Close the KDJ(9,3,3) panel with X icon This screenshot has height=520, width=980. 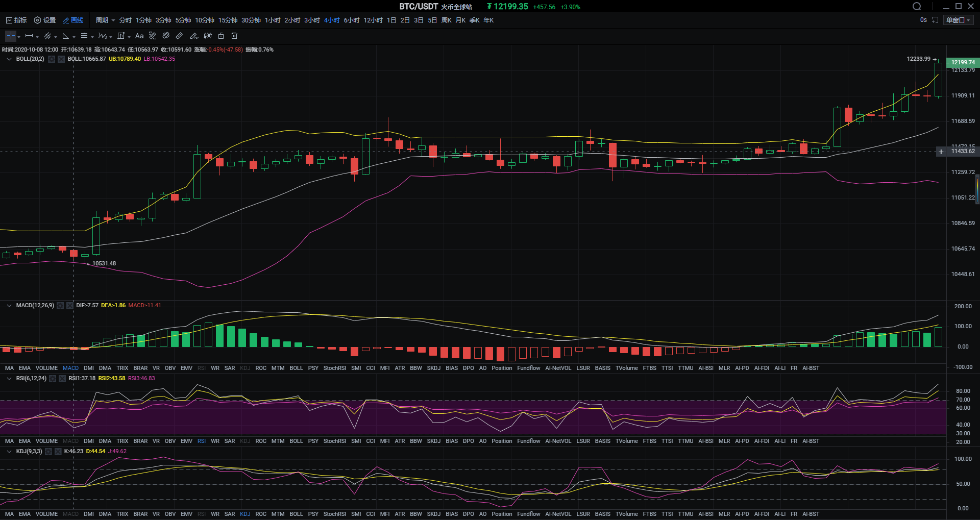(58, 452)
